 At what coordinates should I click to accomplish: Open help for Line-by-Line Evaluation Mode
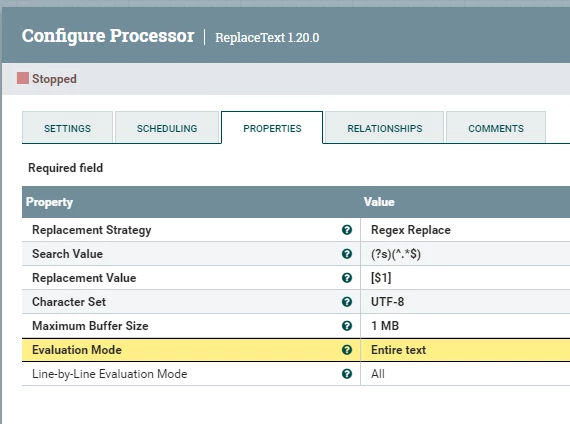click(347, 374)
